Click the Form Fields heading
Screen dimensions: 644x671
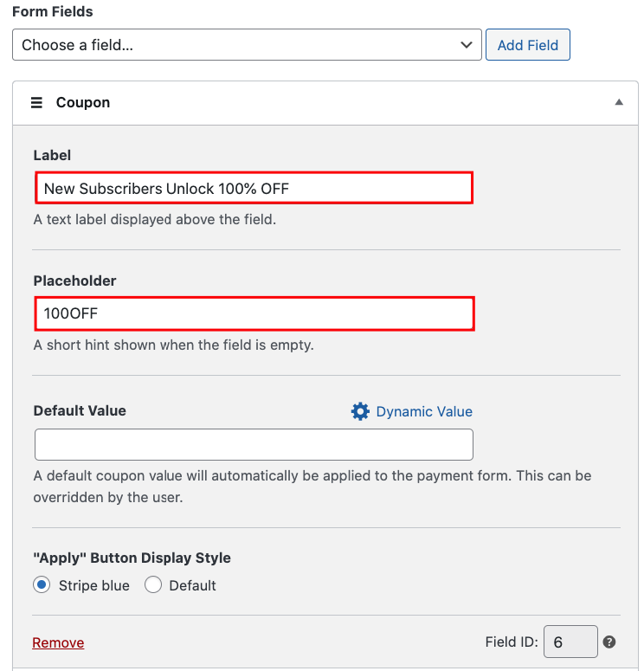pos(53,12)
